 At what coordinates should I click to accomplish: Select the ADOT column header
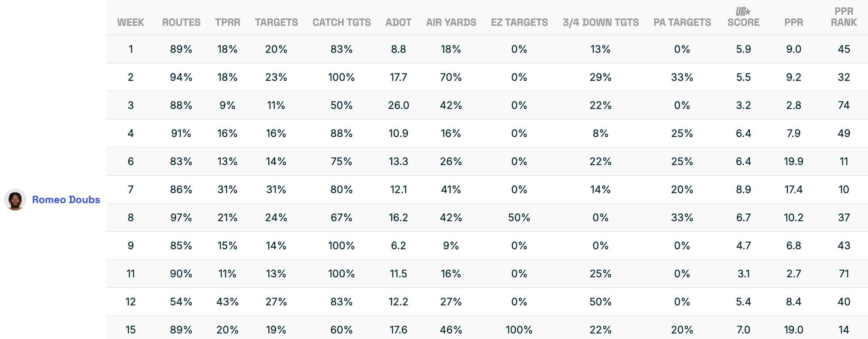[x=398, y=23]
